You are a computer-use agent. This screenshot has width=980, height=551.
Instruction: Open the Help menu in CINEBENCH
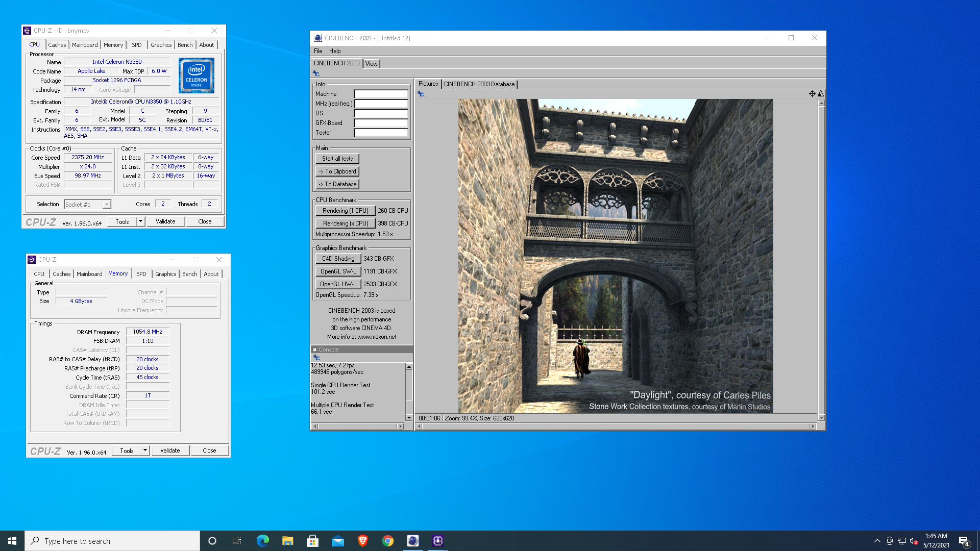tap(335, 51)
